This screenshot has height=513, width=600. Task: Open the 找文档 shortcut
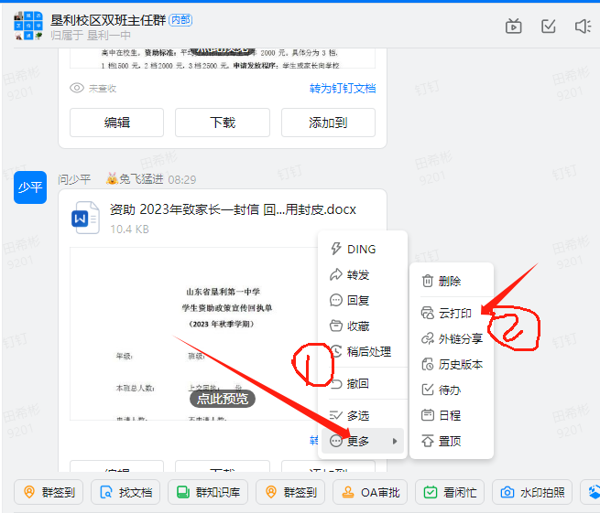126,492
